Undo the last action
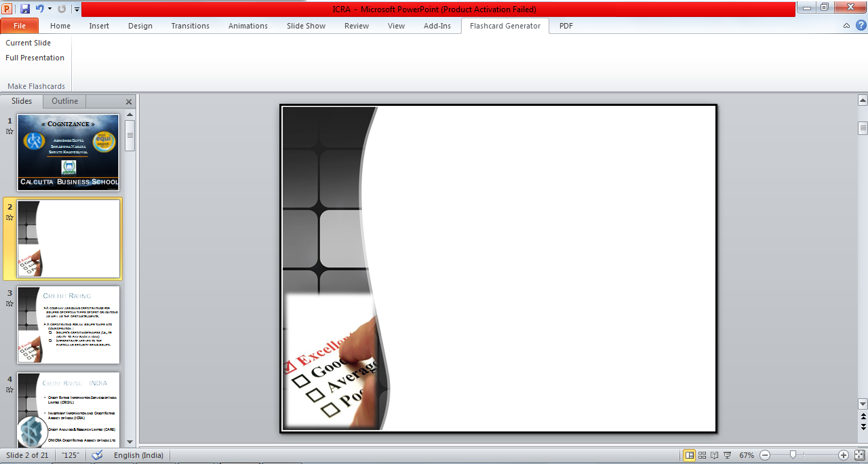868x464 pixels. [39, 9]
